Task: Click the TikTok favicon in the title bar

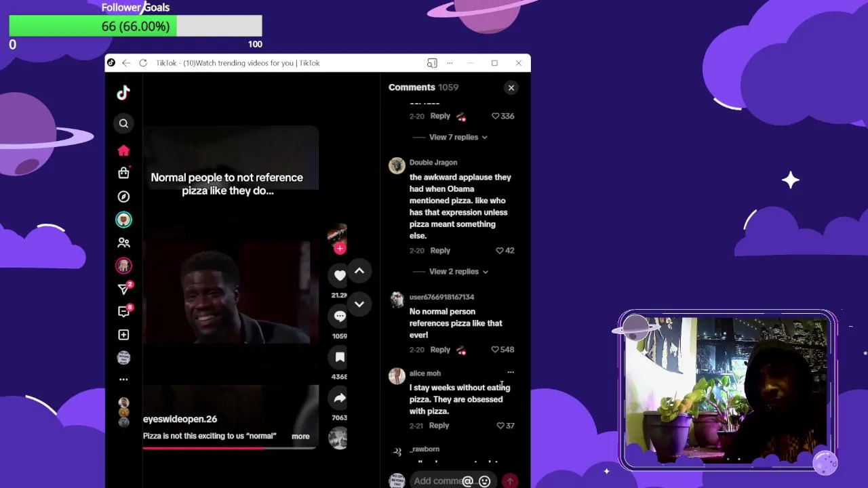Action: coord(111,63)
